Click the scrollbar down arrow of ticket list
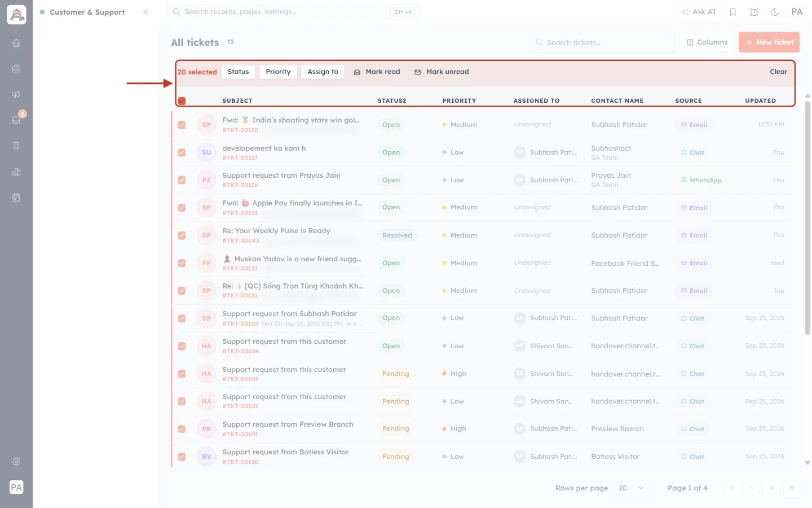812x508 pixels. 807,463
